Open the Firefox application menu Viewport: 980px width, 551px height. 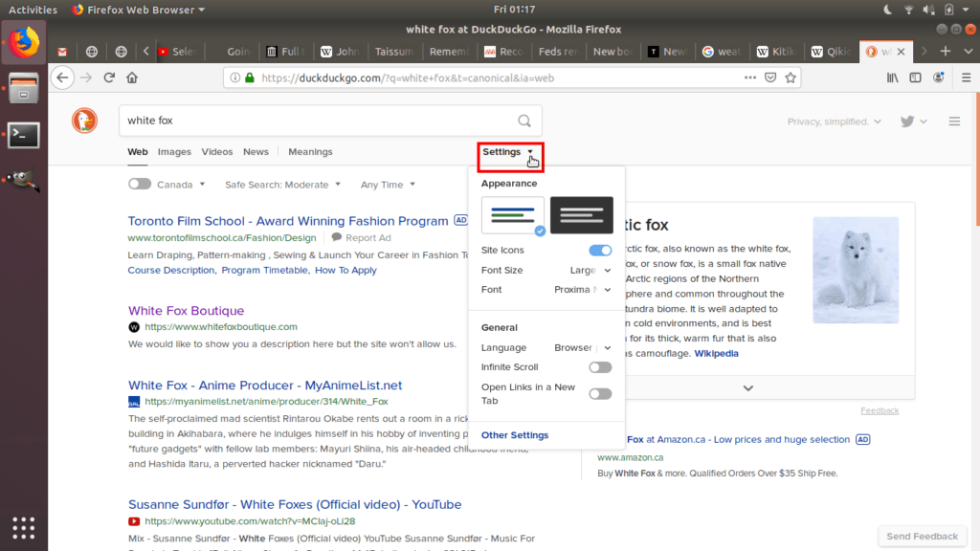(967, 77)
